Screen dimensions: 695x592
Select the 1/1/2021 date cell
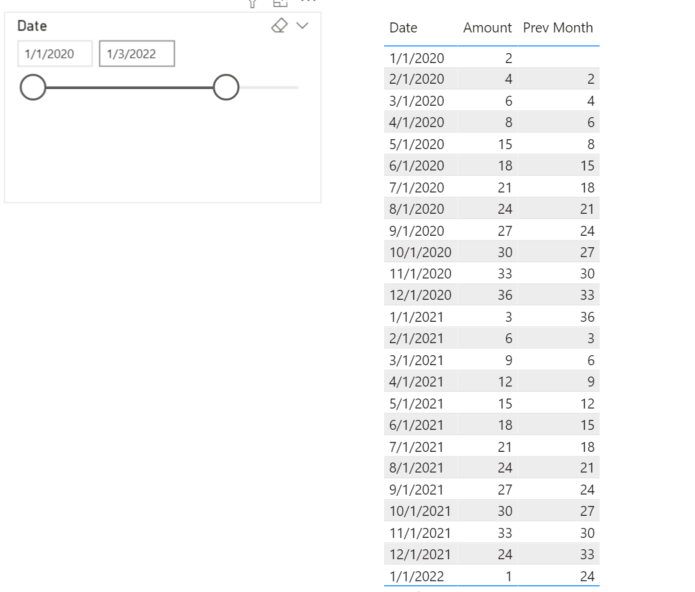click(x=416, y=317)
